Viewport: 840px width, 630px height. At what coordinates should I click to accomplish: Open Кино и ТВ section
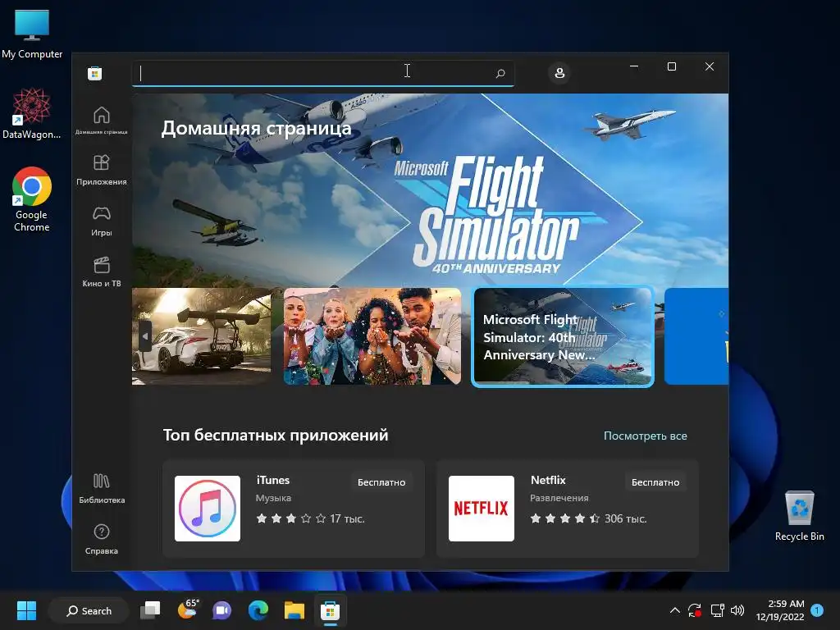click(x=101, y=272)
